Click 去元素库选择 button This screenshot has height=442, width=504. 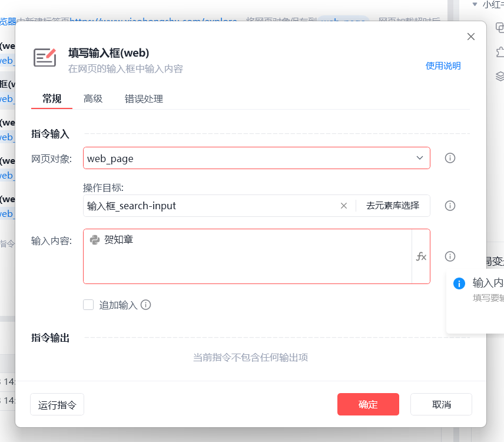(x=393, y=206)
